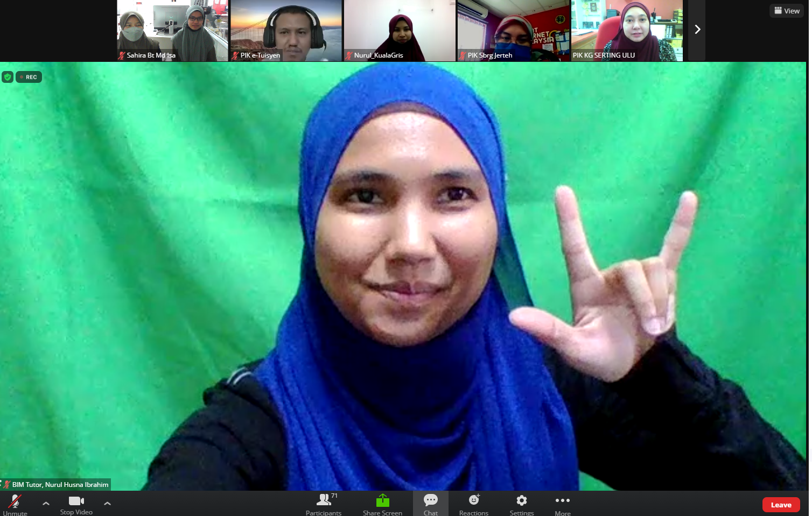
Task: Open Settings gear icon
Action: (x=521, y=503)
